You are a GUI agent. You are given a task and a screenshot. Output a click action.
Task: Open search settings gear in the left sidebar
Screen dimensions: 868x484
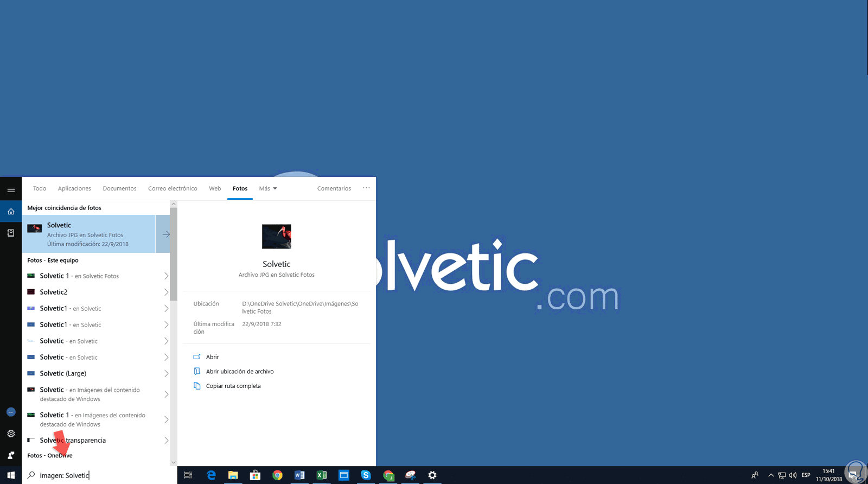pos(11,434)
